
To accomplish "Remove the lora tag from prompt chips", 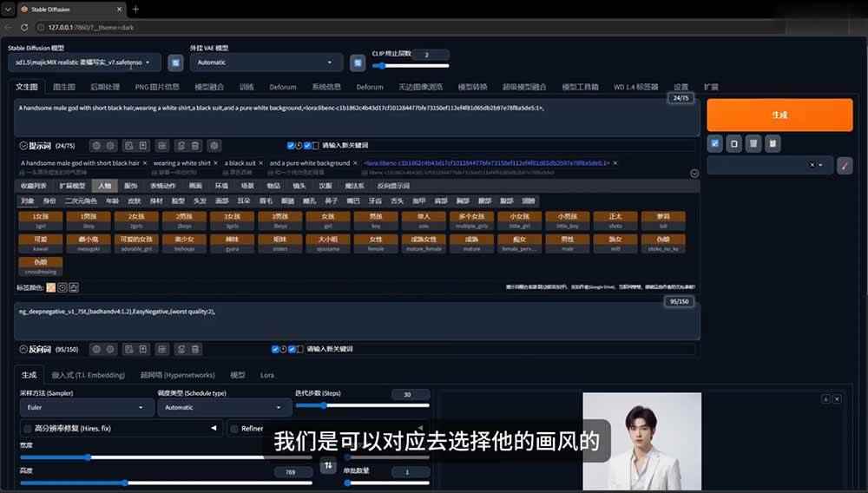I will (x=615, y=163).
